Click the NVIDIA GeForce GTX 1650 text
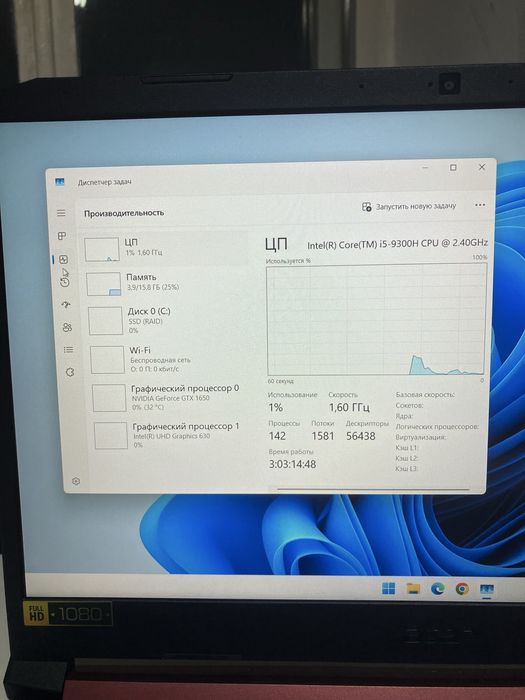 tap(170, 398)
